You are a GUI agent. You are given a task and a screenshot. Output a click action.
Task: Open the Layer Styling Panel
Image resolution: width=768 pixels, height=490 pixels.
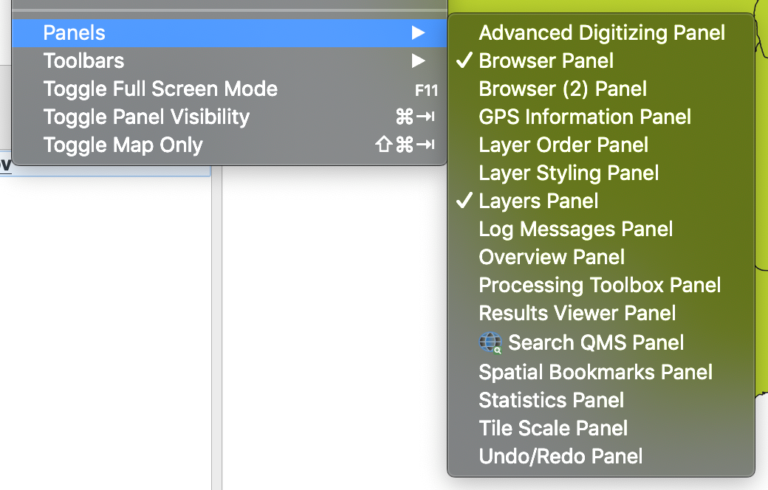(601, 172)
